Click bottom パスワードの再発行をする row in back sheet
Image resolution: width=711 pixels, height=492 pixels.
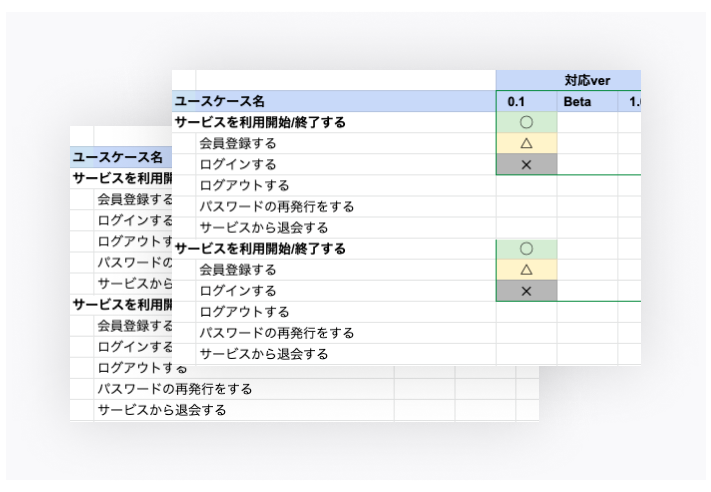coord(244,389)
